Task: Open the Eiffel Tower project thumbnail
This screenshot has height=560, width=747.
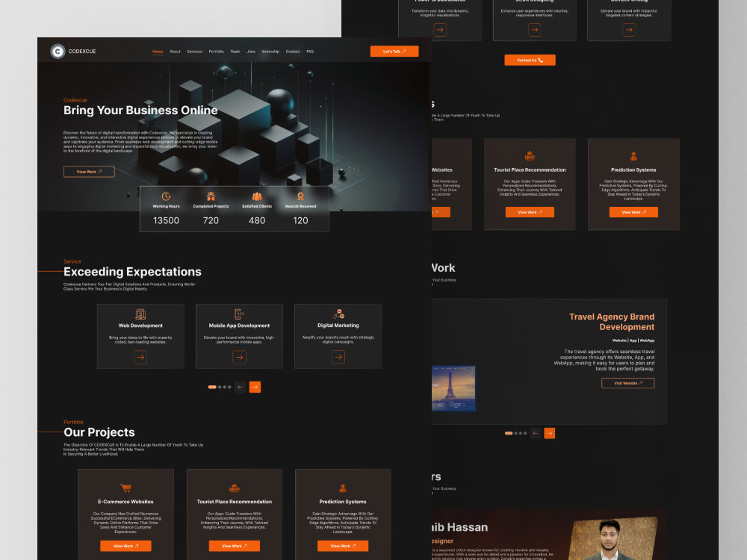Action: coord(453,388)
